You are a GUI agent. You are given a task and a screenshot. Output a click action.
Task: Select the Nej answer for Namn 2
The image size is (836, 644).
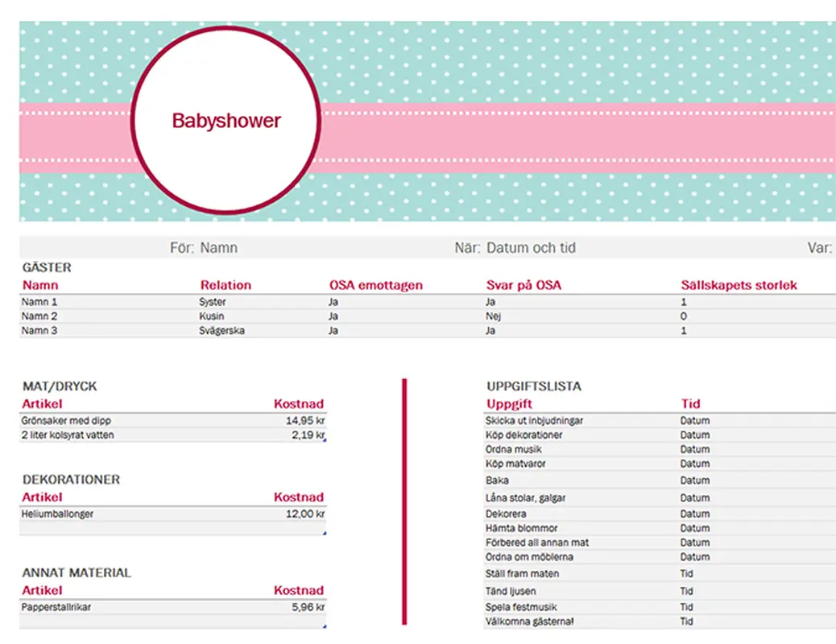coord(495,316)
